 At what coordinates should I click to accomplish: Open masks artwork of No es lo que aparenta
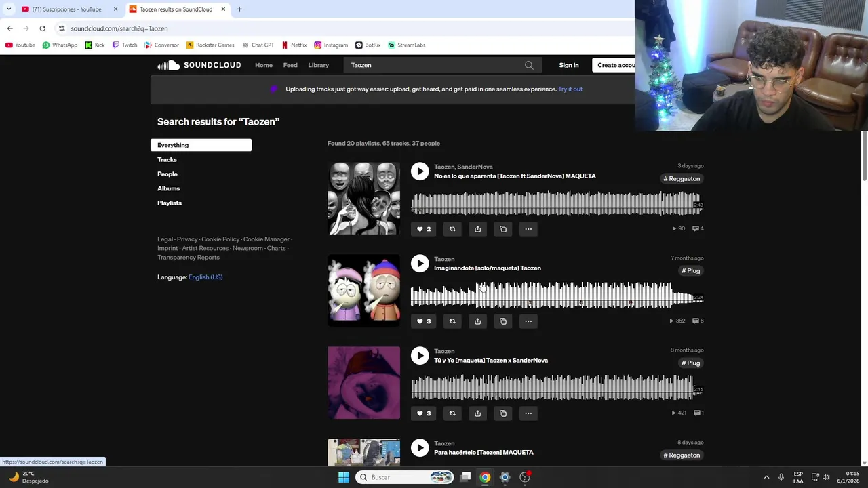tap(364, 199)
